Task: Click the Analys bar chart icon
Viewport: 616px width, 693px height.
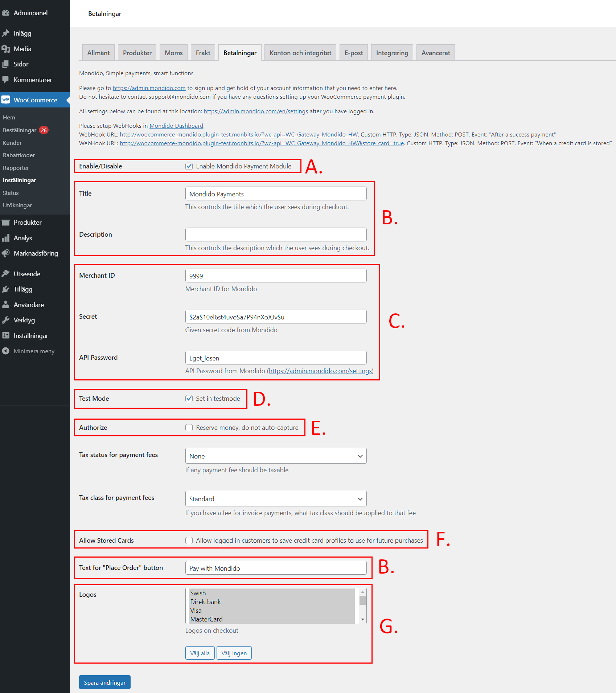Action: pyautogui.click(x=5, y=238)
